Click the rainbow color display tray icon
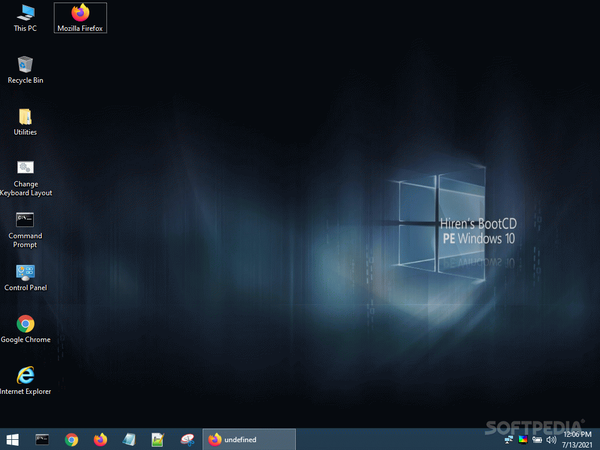 point(523,440)
